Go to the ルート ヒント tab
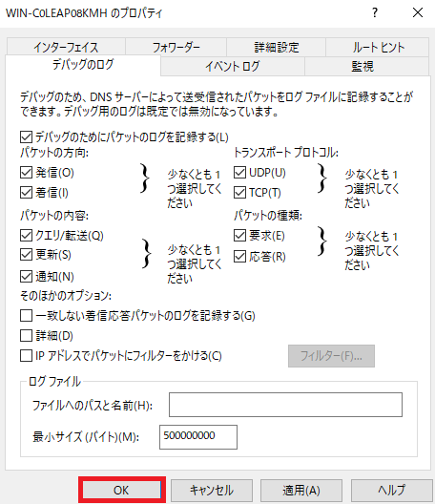Screen dimensions: 435x504 pos(378,47)
